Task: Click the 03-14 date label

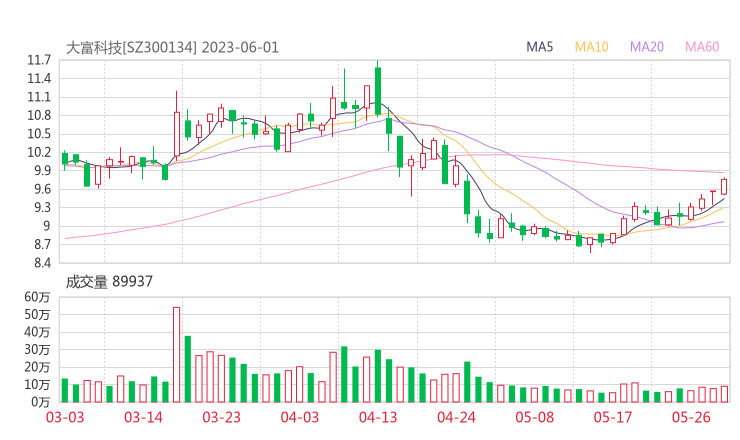Action: click(x=143, y=417)
